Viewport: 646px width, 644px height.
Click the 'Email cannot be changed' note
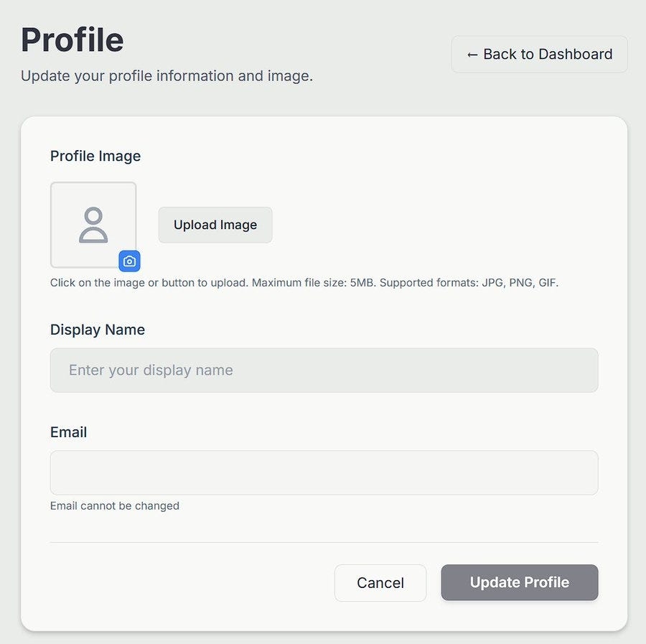pos(115,506)
